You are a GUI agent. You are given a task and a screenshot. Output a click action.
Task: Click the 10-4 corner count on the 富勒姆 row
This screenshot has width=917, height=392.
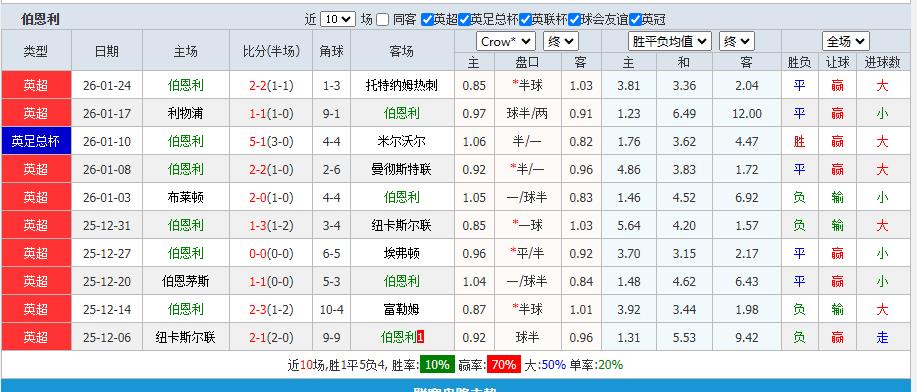[332, 310]
